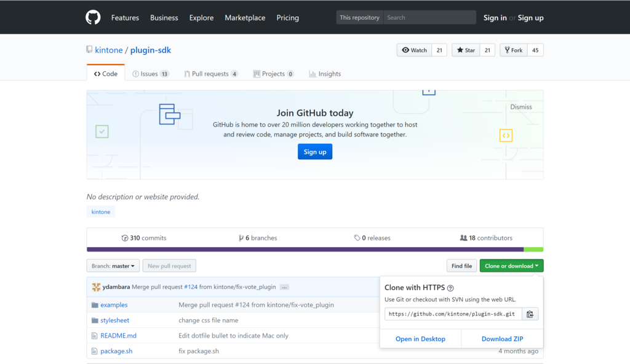Switch to the Pull requests tab
The width and height of the screenshot is (630, 364).
click(211, 74)
